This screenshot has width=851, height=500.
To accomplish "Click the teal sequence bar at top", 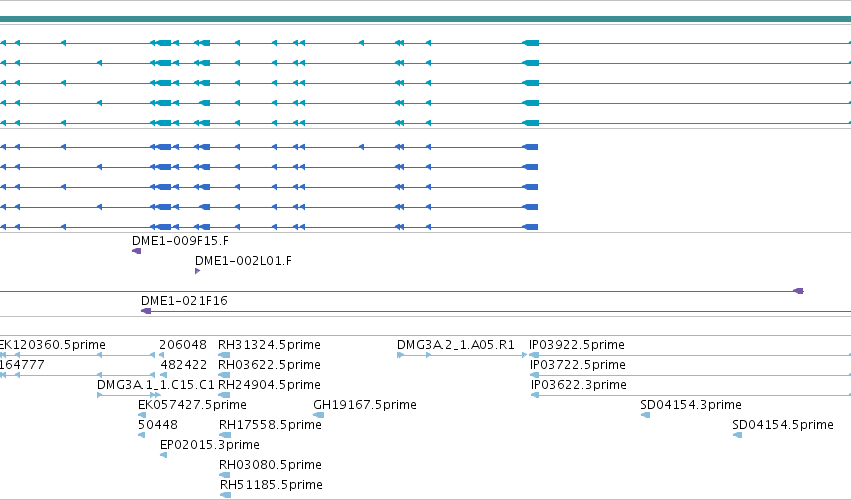I will (426, 20).
